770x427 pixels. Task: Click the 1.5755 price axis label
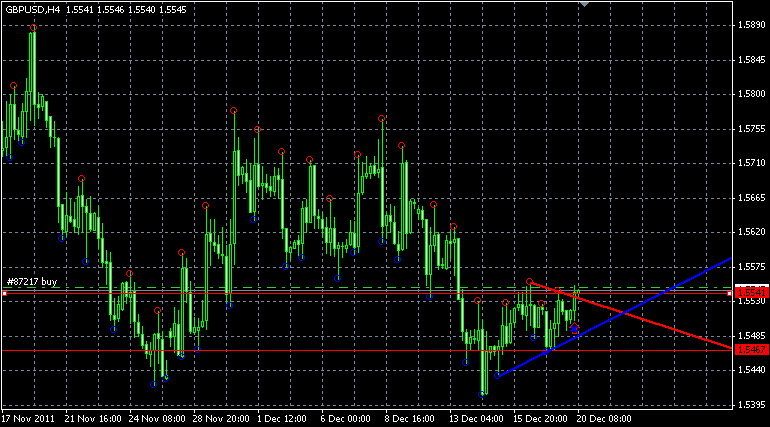751,129
